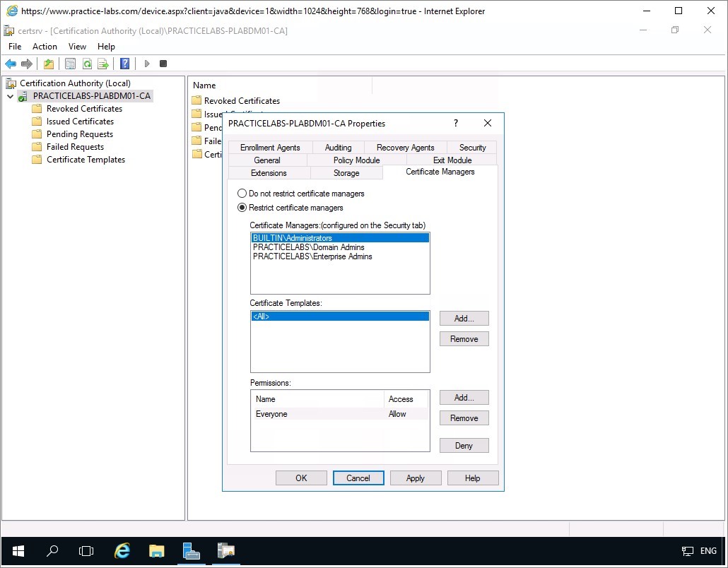Click the certsrv console taskbar icon
This screenshot has height=568, width=728.
pos(226,551)
